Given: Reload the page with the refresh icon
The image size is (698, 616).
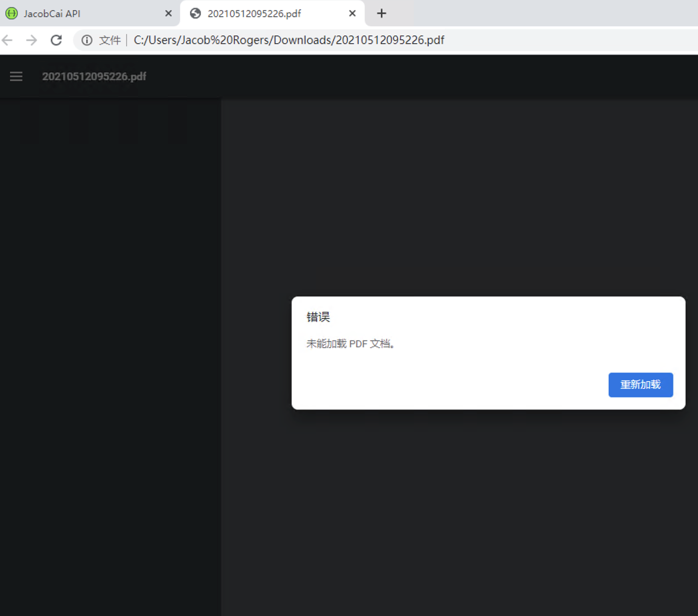Looking at the screenshot, I should (x=55, y=39).
